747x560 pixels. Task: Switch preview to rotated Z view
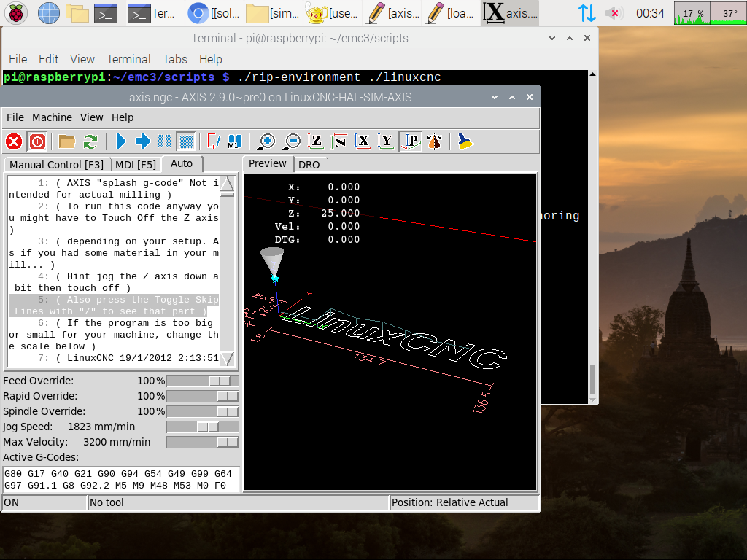click(339, 141)
